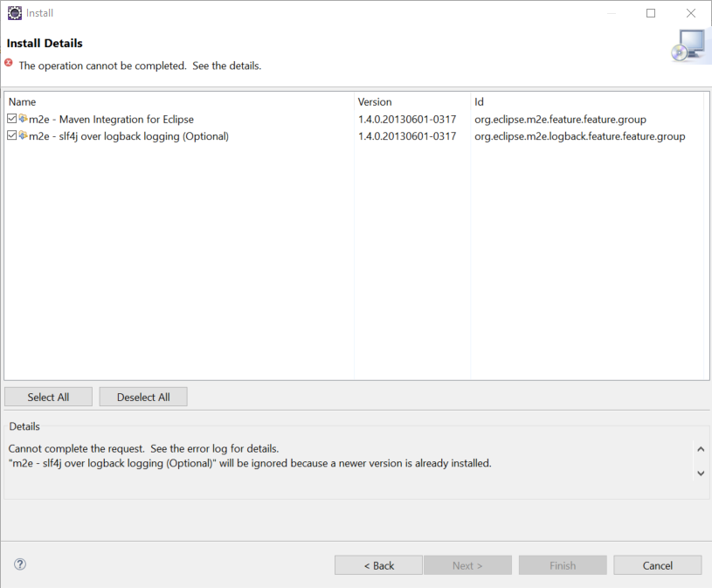This screenshot has height=588, width=712.
Task: Uncheck m2e - slf4j over logback logging
Action: (x=12, y=135)
